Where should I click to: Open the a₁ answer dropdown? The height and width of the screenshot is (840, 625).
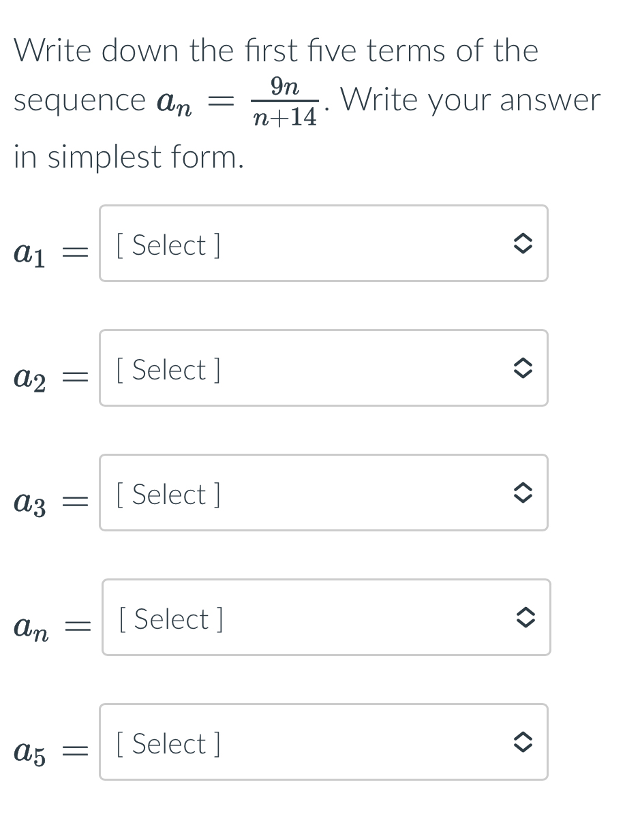coord(324,244)
